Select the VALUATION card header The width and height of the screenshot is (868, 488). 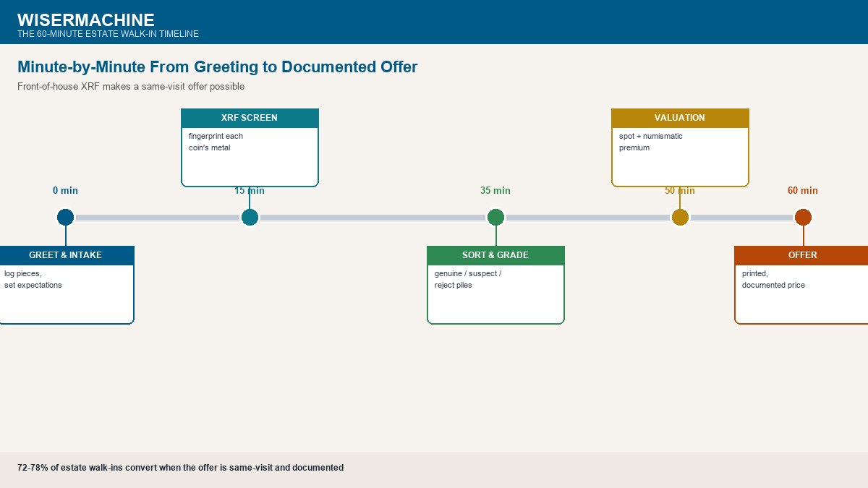(x=680, y=118)
